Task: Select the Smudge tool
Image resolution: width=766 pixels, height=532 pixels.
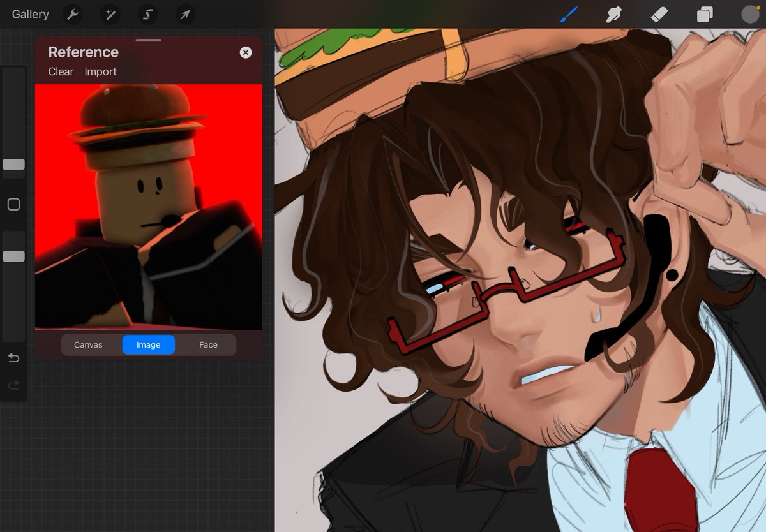Action: pyautogui.click(x=614, y=14)
